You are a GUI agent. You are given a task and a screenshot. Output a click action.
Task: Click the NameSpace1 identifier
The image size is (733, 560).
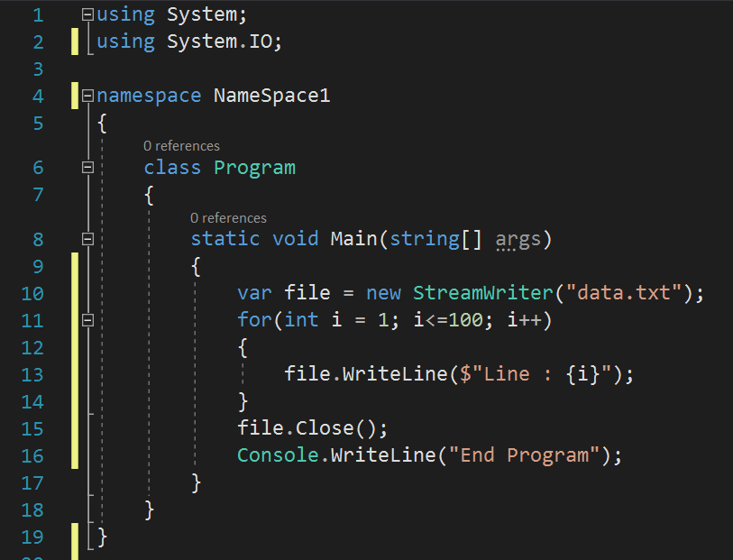[x=271, y=96]
